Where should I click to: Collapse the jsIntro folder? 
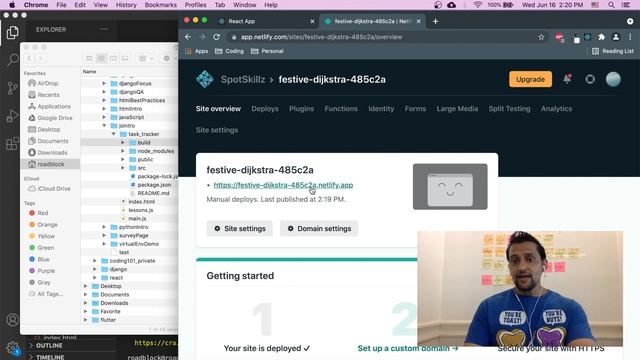[104, 126]
